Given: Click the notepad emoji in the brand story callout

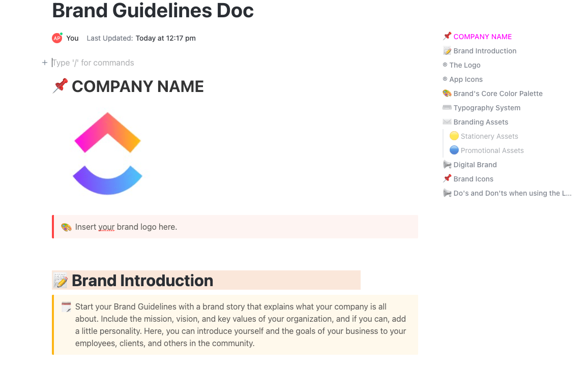Looking at the screenshot, I should pos(66,307).
